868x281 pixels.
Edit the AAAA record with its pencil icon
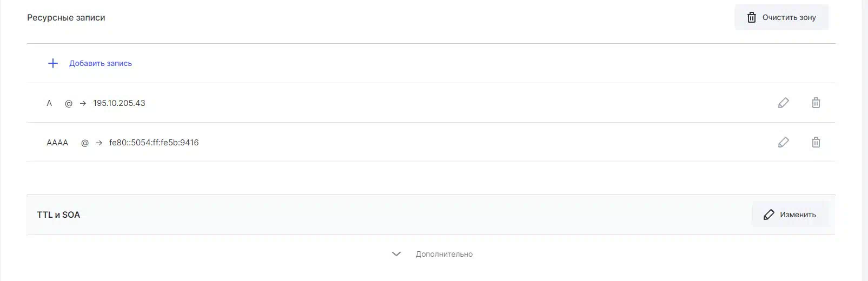pos(783,142)
